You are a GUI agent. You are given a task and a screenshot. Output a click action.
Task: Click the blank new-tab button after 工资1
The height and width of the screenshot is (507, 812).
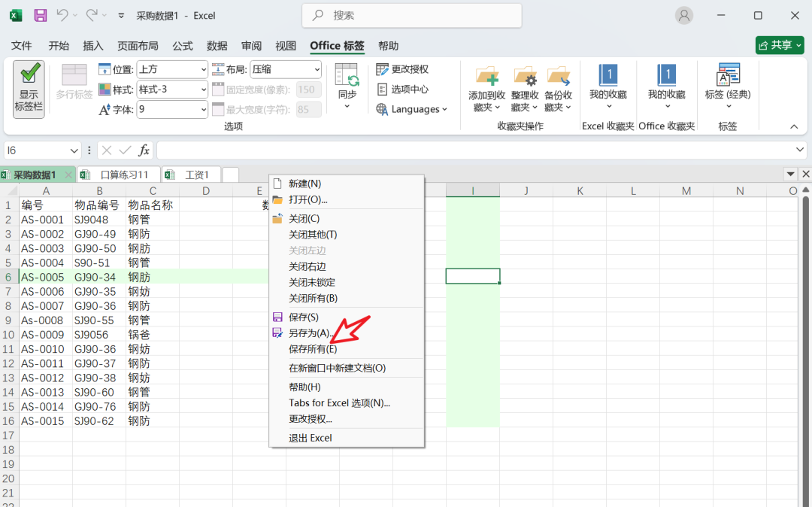point(231,175)
